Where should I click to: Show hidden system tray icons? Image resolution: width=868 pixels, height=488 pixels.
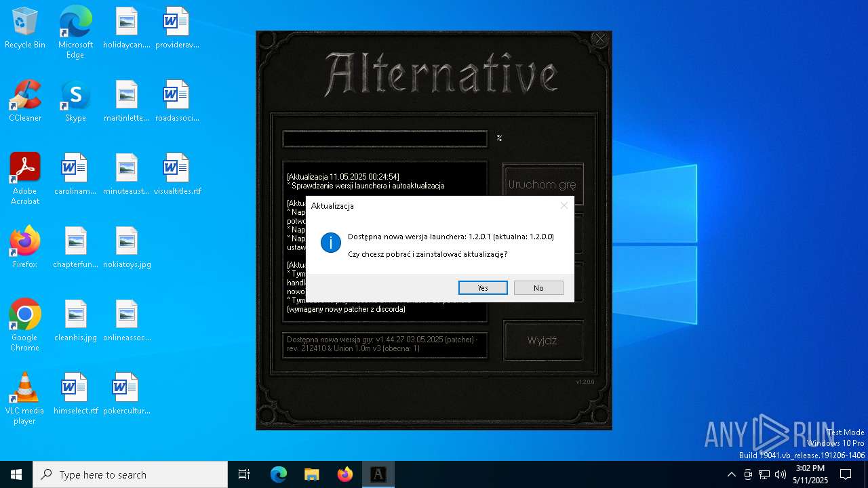[x=731, y=474]
